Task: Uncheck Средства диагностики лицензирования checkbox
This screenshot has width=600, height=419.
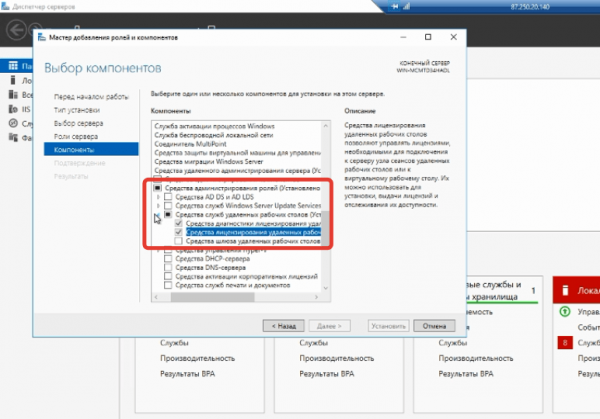Action: pyautogui.click(x=178, y=223)
